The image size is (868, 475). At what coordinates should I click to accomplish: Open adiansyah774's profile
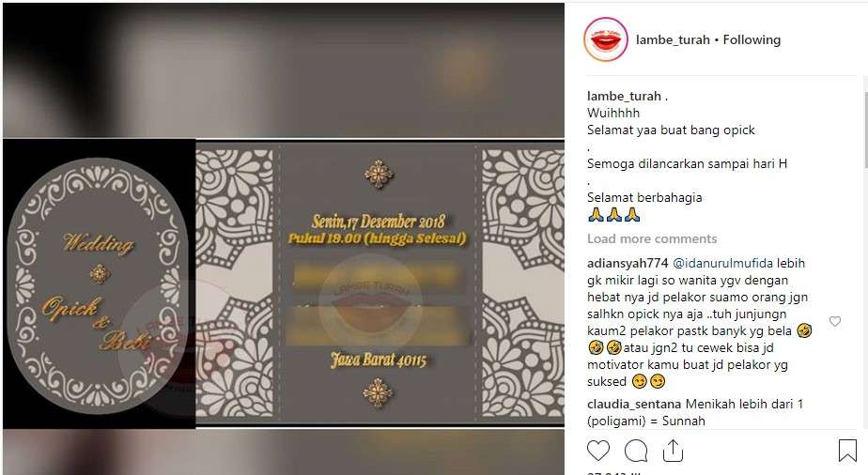click(x=628, y=263)
